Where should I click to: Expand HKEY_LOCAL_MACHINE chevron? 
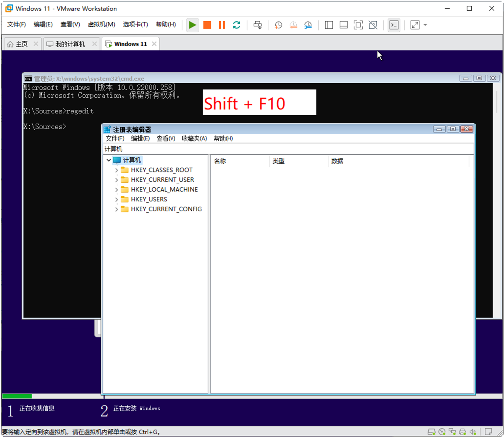click(x=116, y=189)
